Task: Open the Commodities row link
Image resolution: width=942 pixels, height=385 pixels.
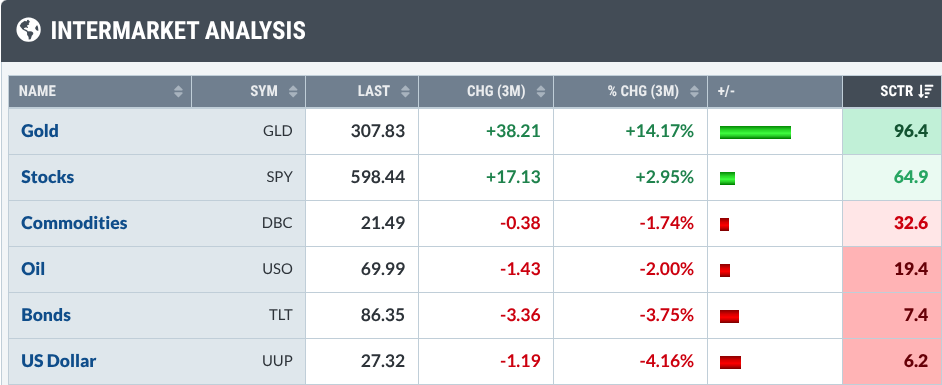Action: click(74, 223)
